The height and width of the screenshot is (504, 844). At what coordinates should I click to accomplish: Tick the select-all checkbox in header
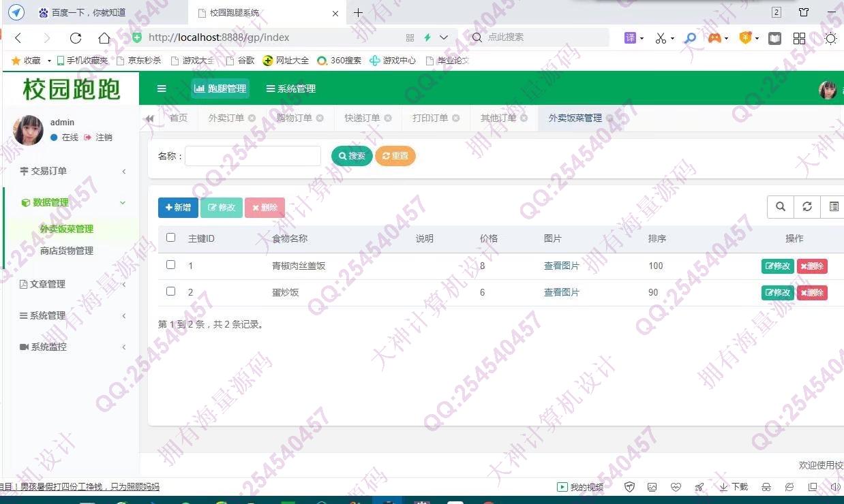tap(171, 238)
